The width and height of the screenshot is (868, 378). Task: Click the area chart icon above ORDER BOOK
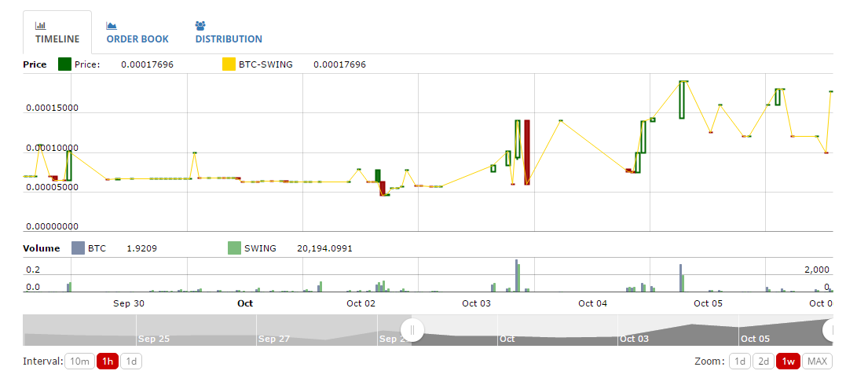112,25
